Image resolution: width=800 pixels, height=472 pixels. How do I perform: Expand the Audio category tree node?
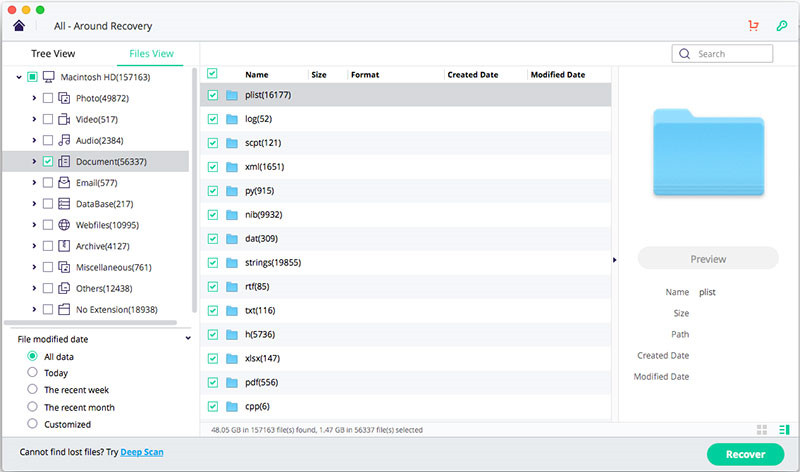(x=34, y=141)
